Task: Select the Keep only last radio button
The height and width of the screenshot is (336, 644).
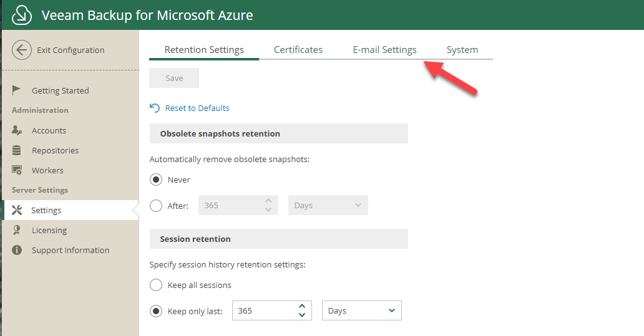Action: tap(156, 311)
